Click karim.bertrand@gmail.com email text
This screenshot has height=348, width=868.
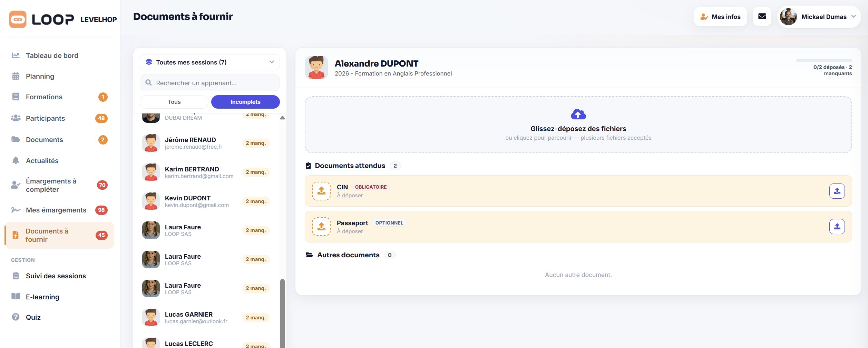(x=199, y=176)
